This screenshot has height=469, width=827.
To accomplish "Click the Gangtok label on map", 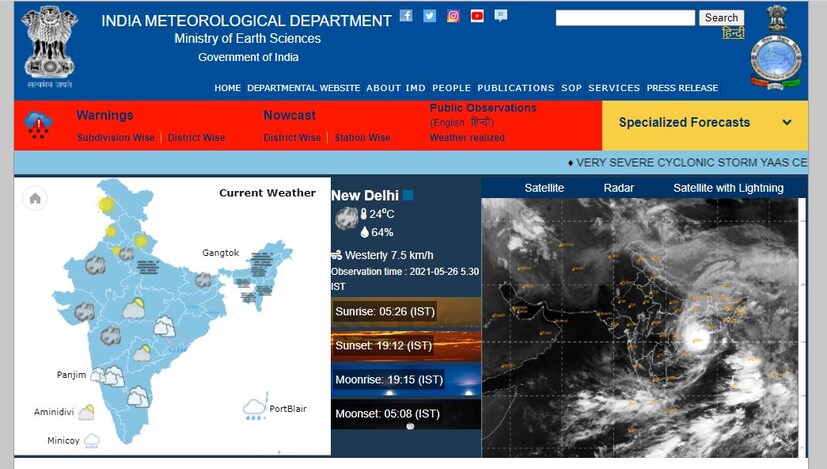I will (x=220, y=253).
